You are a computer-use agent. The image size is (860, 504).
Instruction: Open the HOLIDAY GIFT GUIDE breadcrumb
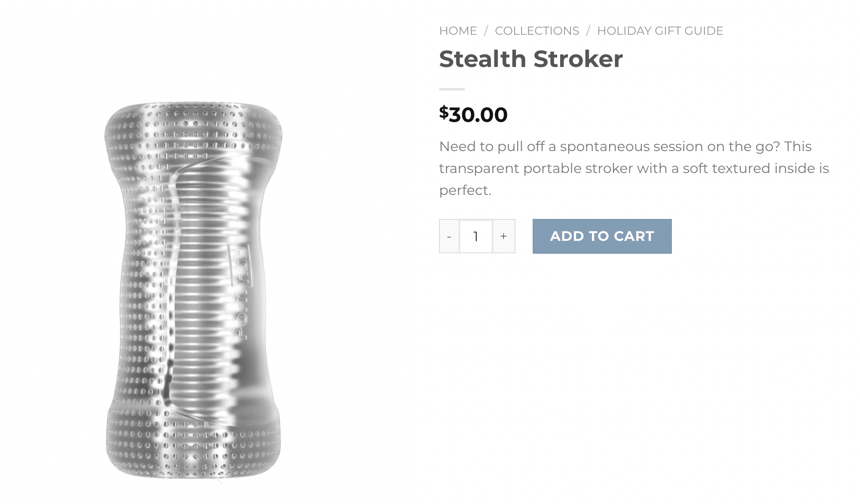[660, 31]
